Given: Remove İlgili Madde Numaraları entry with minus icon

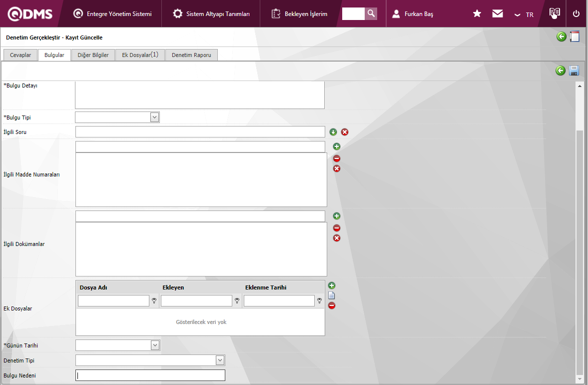Looking at the screenshot, I should tap(337, 158).
